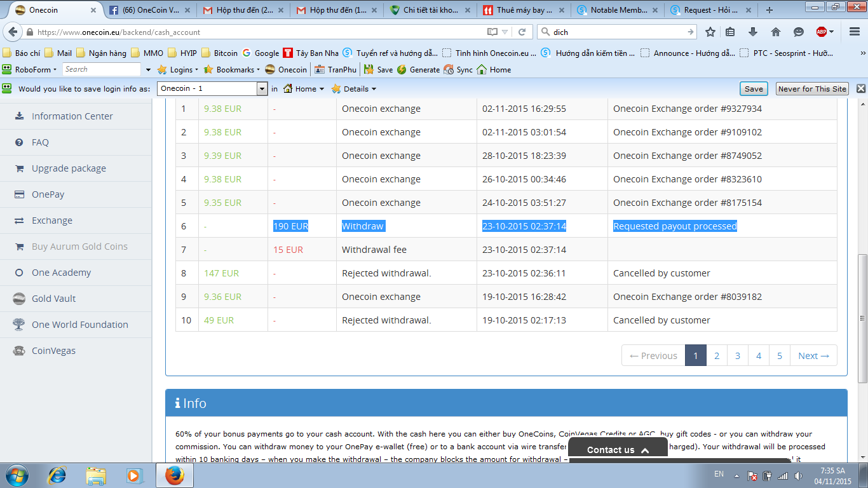
Task: Click the page vertical scrollbar thumb
Action: point(862,319)
